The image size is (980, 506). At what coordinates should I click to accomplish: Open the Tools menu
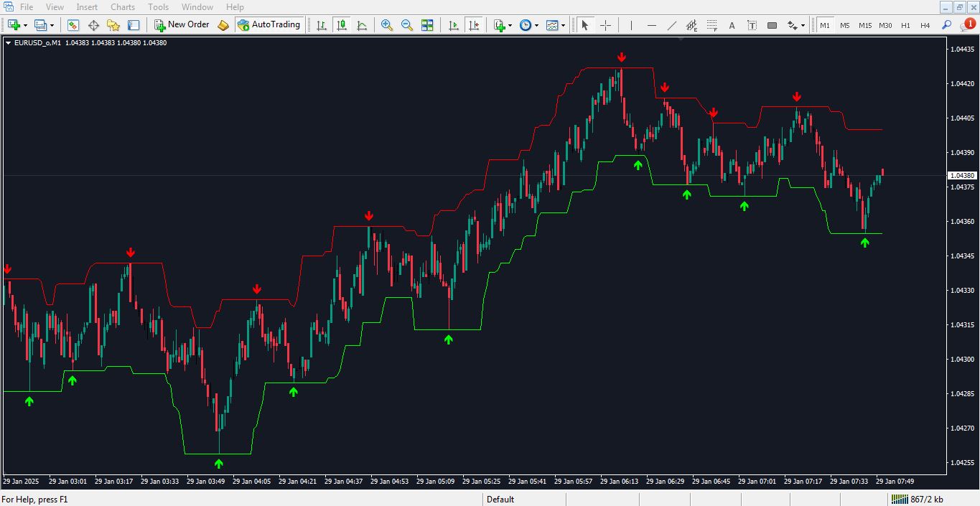158,6
